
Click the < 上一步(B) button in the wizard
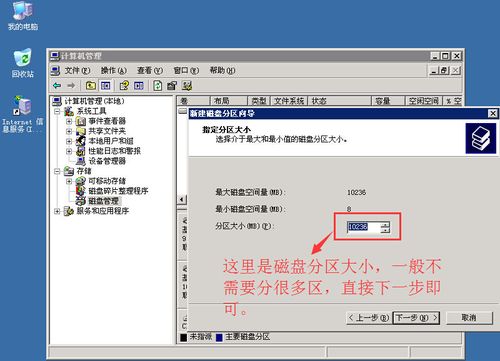[x=369, y=318]
